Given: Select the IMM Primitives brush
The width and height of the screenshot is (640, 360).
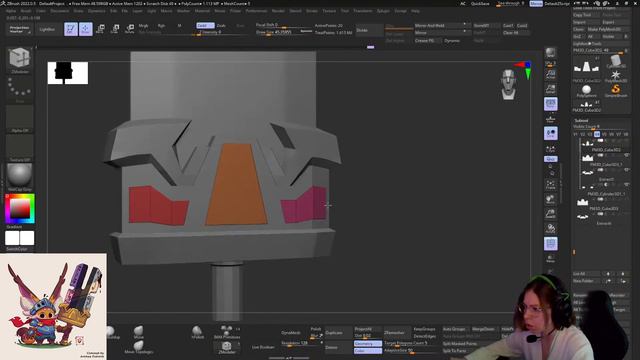Looking at the screenshot, I should pyautogui.click(x=227, y=332).
